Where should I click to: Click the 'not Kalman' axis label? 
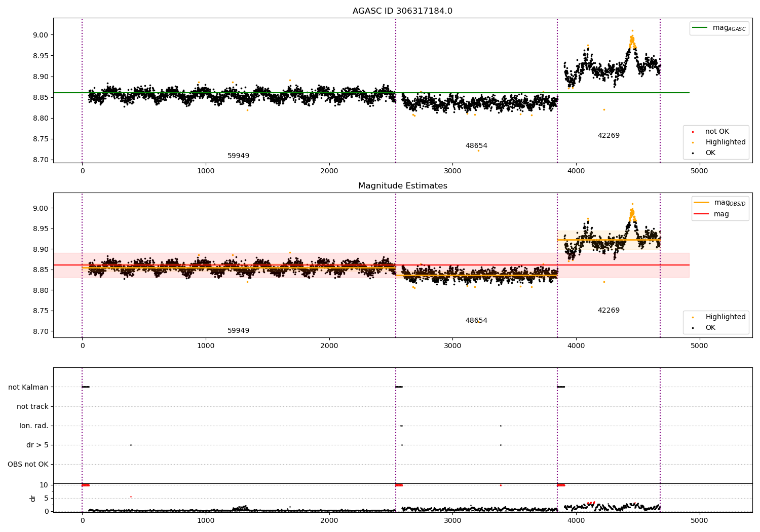pos(28,387)
